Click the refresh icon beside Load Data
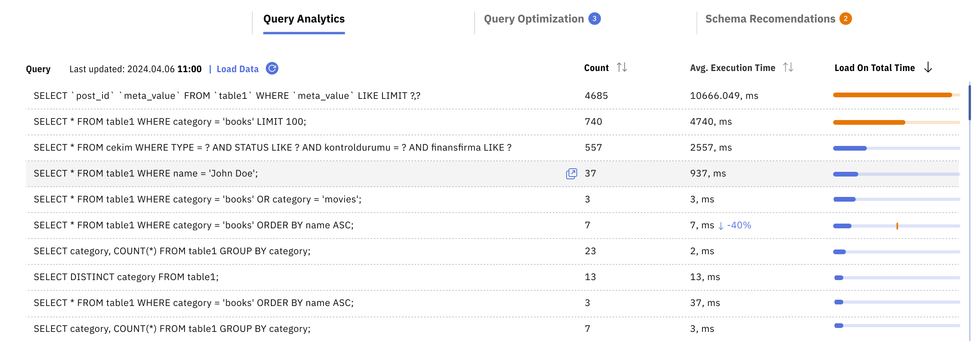This screenshot has width=980, height=346. [272, 69]
